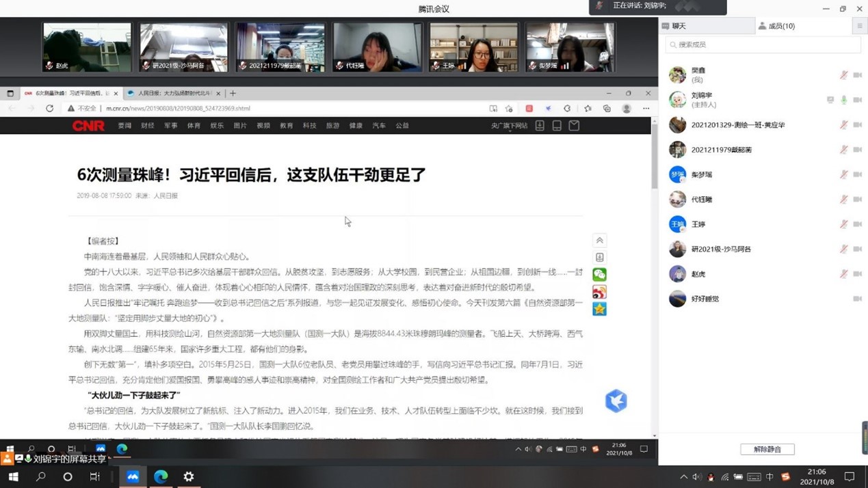The height and width of the screenshot is (488, 868).
Task: Click the 解除静音 button
Action: [767, 449]
